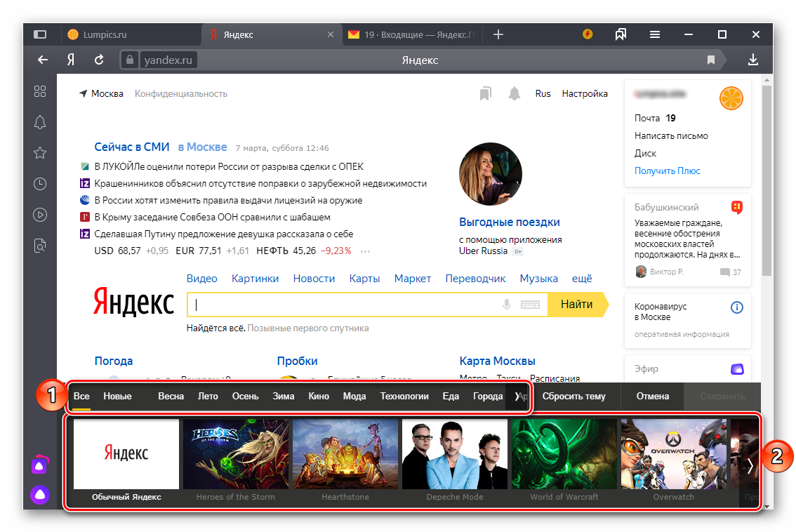Open the Выгодные поездки promo link
796x532 pixels.
(509, 222)
